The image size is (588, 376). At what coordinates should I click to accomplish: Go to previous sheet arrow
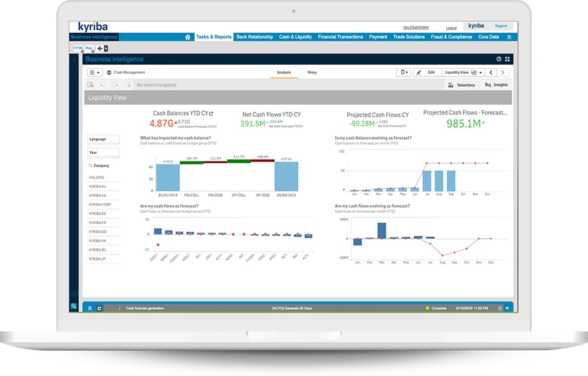491,72
